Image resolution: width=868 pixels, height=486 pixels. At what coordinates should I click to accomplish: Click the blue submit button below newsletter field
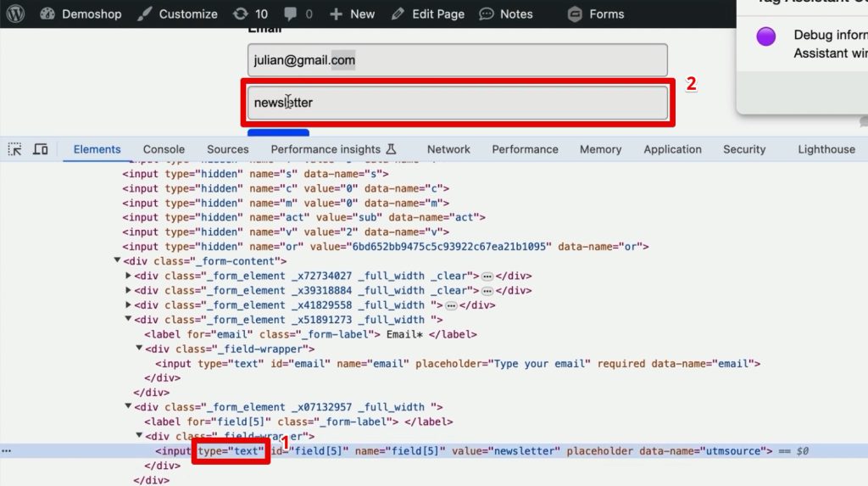click(278, 132)
